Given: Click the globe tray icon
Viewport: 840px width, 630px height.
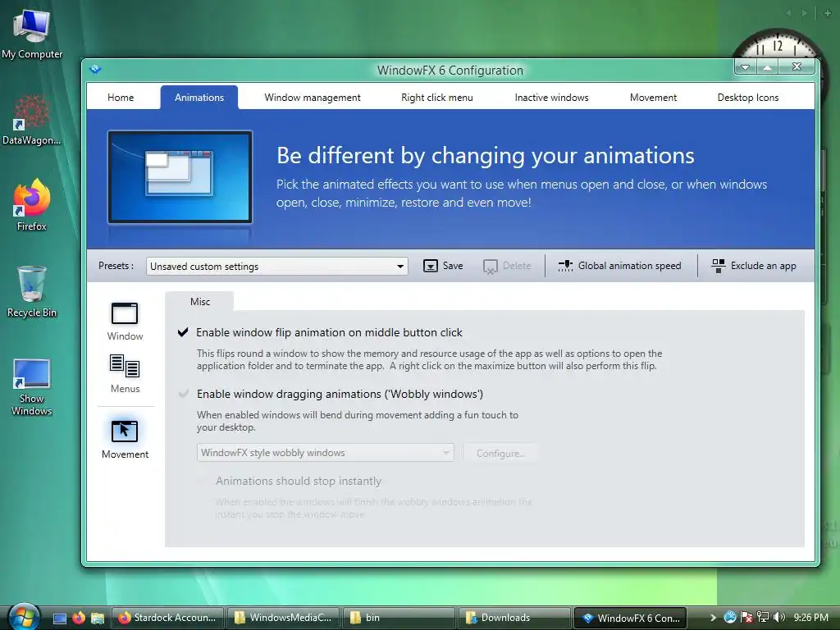Looking at the screenshot, I should [x=729, y=618].
